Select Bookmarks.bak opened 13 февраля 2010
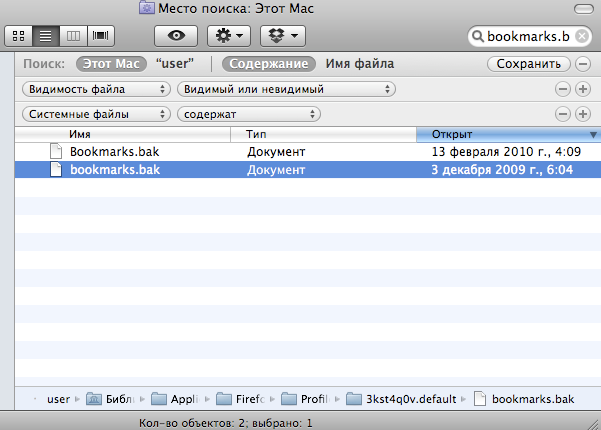This screenshot has width=601, height=430. coord(114,151)
